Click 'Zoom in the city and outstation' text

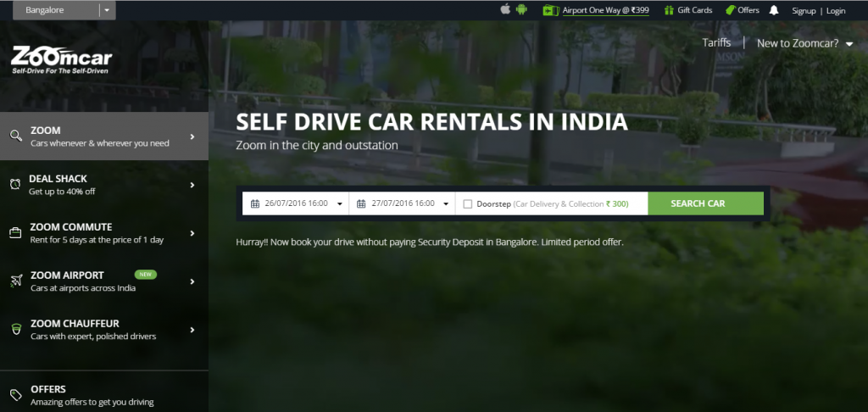(x=317, y=146)
